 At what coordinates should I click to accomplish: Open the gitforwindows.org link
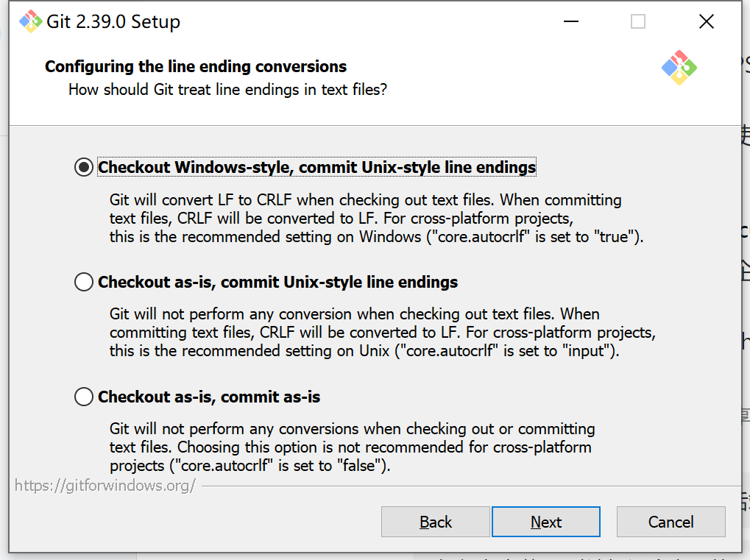click(105, 486)
